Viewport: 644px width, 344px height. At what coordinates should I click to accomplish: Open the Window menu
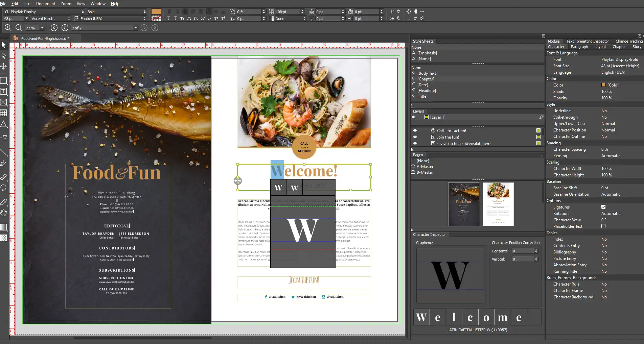tap(98, 4)
